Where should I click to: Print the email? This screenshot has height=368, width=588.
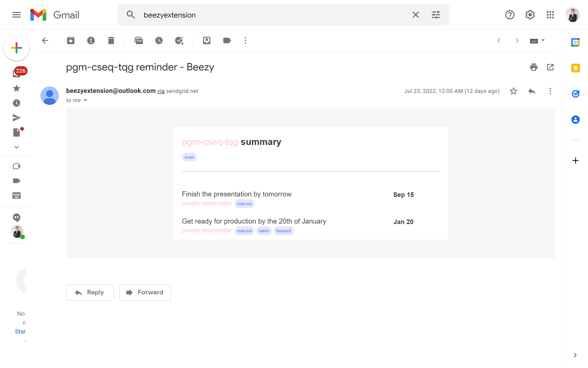pos(534,67)
